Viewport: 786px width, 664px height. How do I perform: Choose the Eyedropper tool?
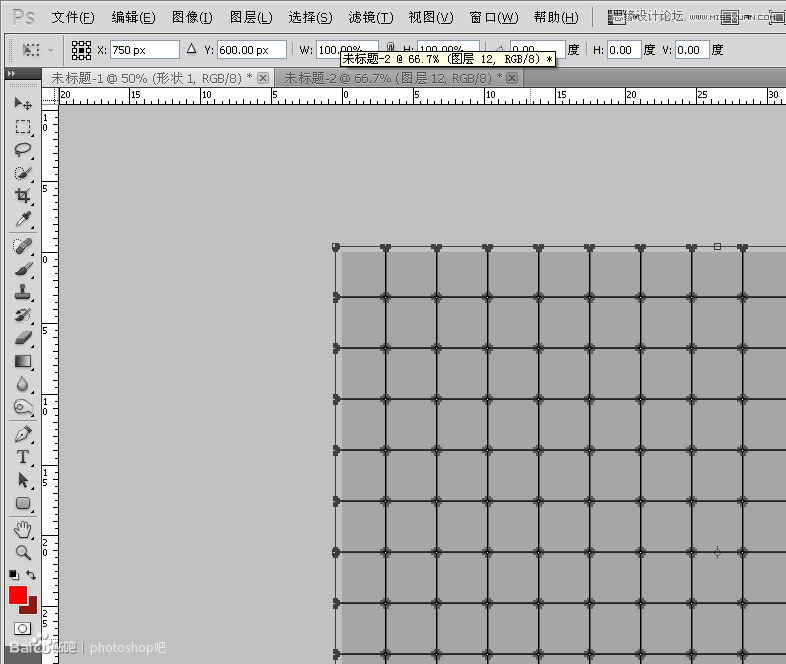tap(23, 220)
